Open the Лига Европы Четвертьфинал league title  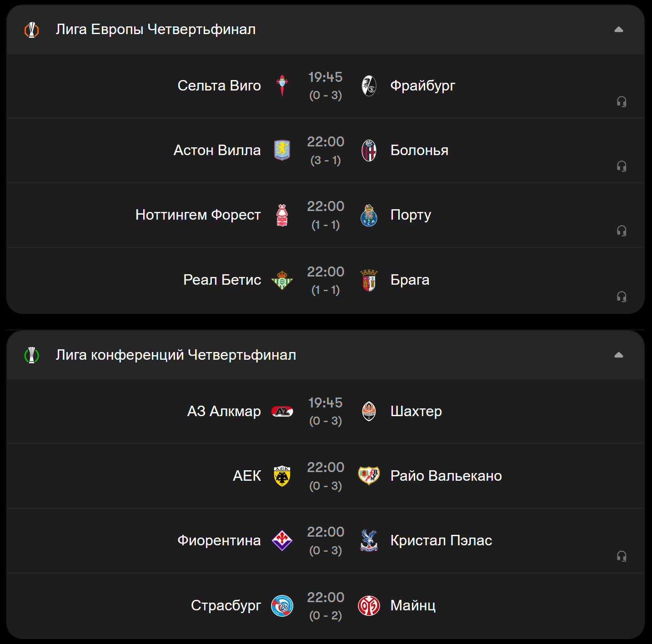tap(155, 30)
